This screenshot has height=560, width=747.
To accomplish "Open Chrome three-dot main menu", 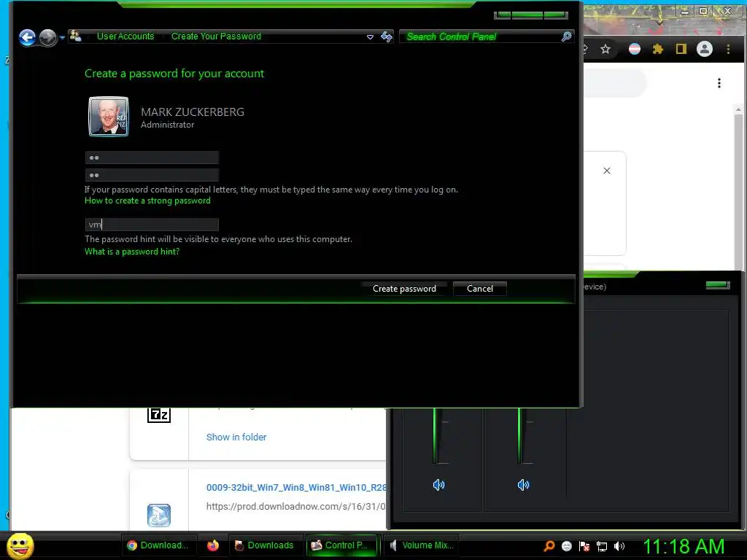I will pos(728,49).
